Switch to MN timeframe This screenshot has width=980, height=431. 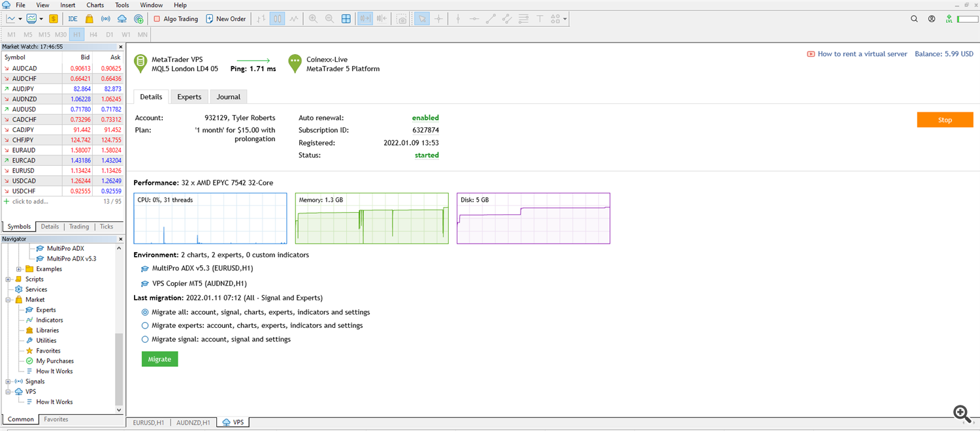click(142, 35)
